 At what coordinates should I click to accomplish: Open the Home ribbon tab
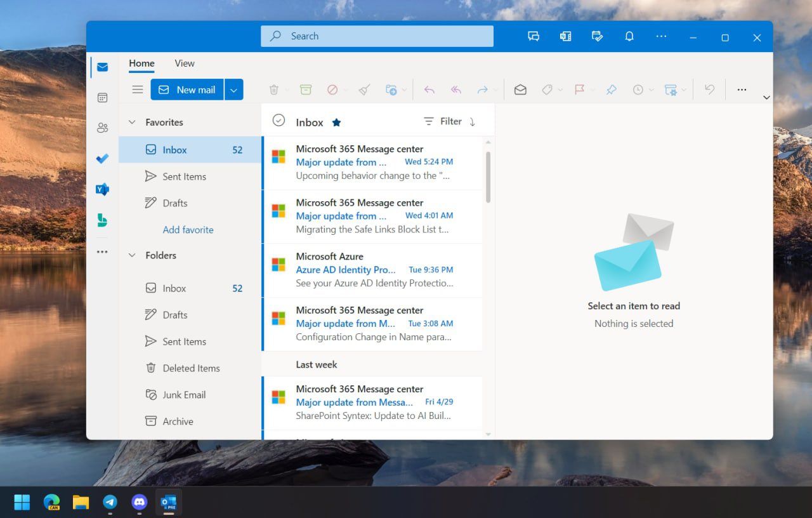(141, 63)
